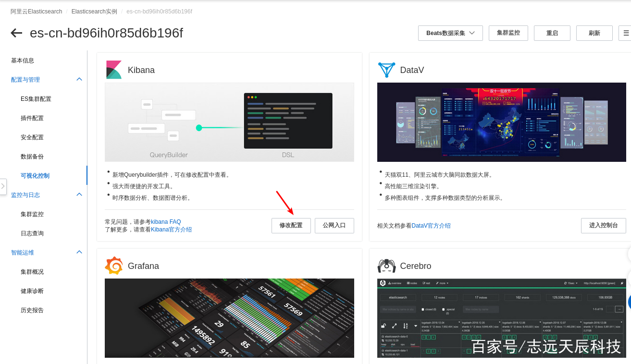Click the Elasticsearch实例 breadcrumb
This screenshot has height=364, width=631.
tap(94, 12)
